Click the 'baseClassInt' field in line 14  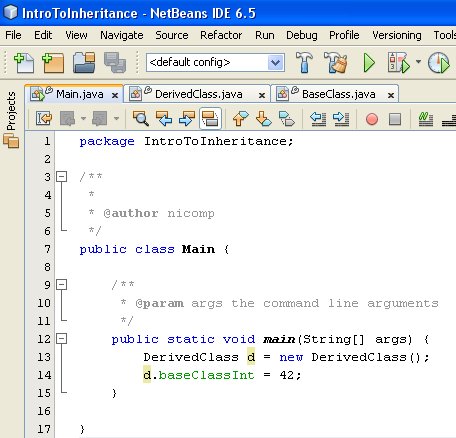[x=206, y=375]
